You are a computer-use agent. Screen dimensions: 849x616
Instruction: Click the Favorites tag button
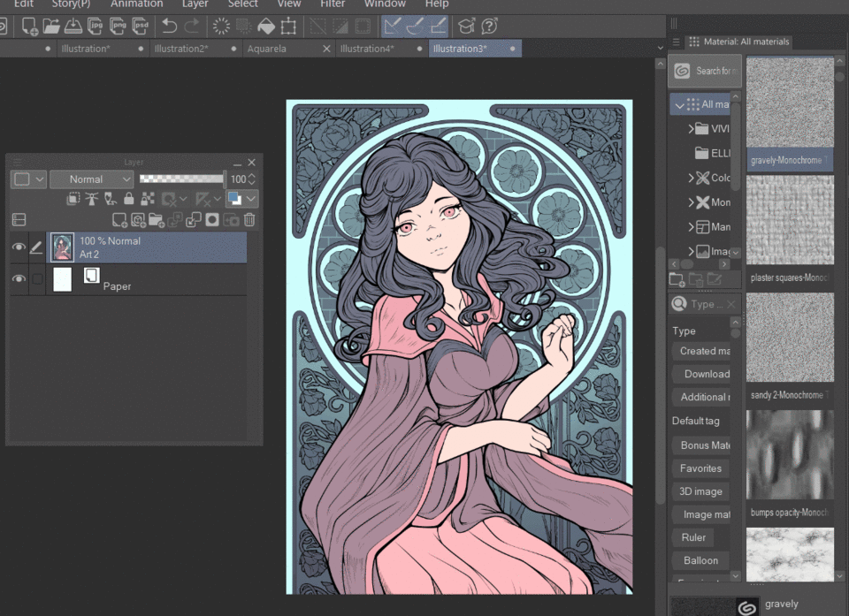[x=700, y=468]
